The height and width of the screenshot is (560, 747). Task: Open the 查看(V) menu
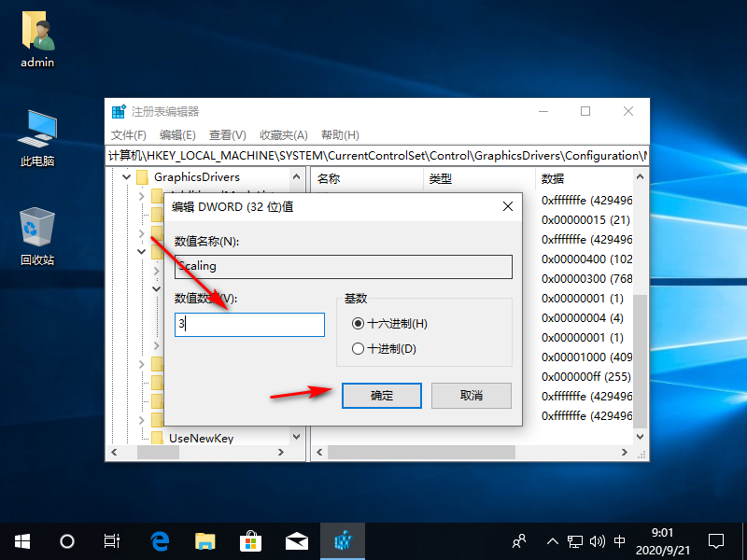227,135
